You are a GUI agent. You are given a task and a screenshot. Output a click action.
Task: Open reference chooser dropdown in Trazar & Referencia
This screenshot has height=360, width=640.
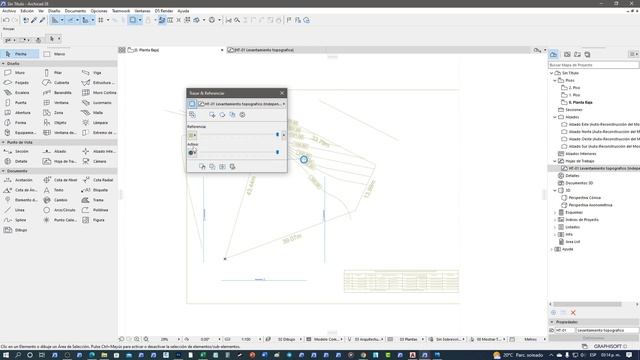284,104
